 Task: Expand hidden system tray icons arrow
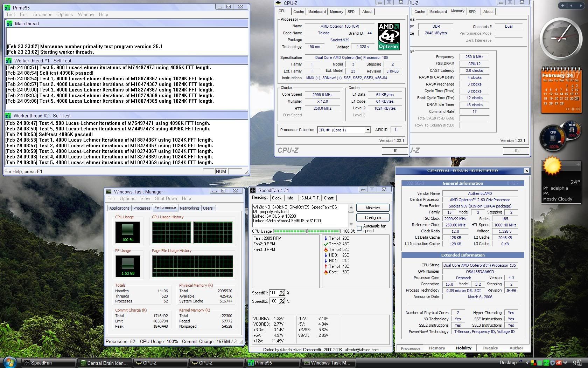point(527,363)
